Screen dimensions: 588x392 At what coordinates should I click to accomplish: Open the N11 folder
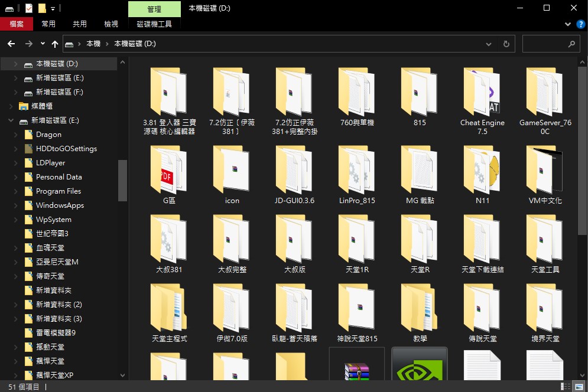point(482,175)
